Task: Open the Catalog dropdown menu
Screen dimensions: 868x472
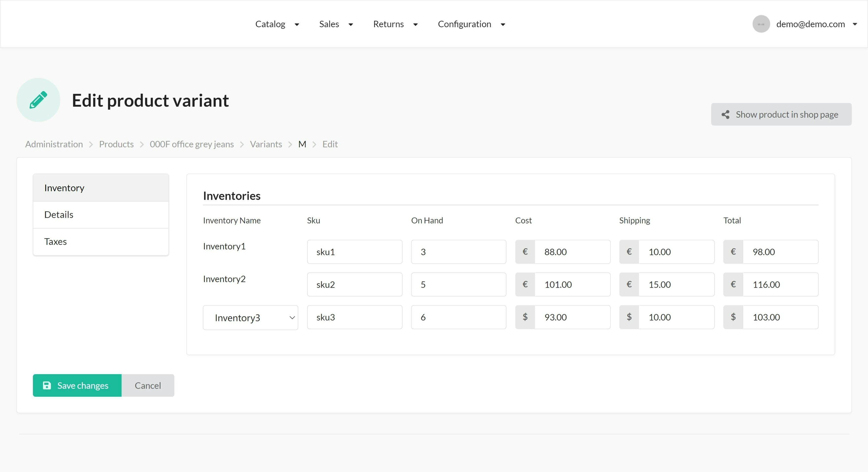Action: [x=277, y=24]
